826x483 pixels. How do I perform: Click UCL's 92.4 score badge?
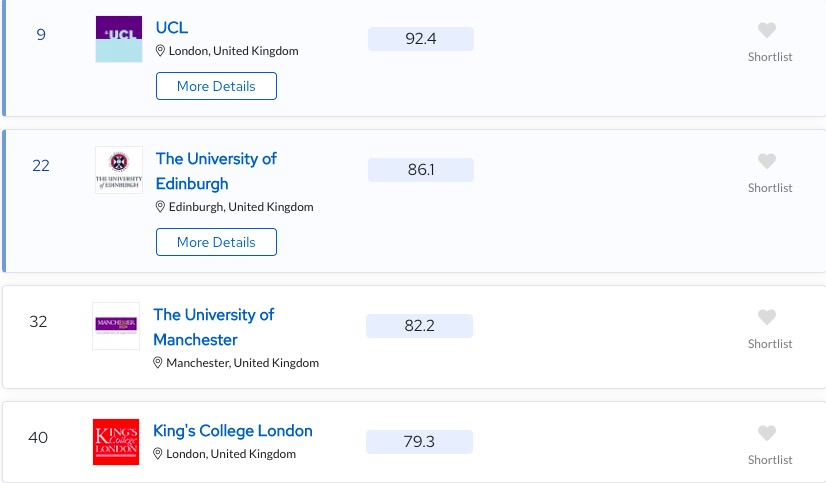(x=421, y=39)
